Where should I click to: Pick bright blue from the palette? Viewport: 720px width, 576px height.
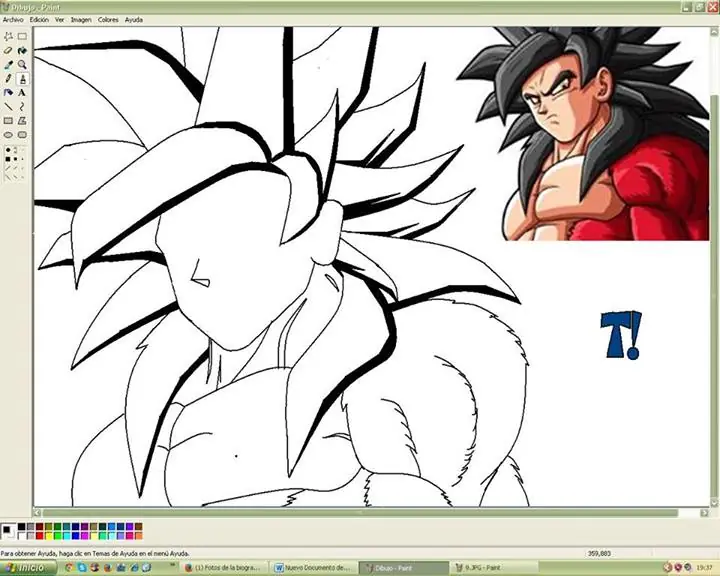coord(76,536)
